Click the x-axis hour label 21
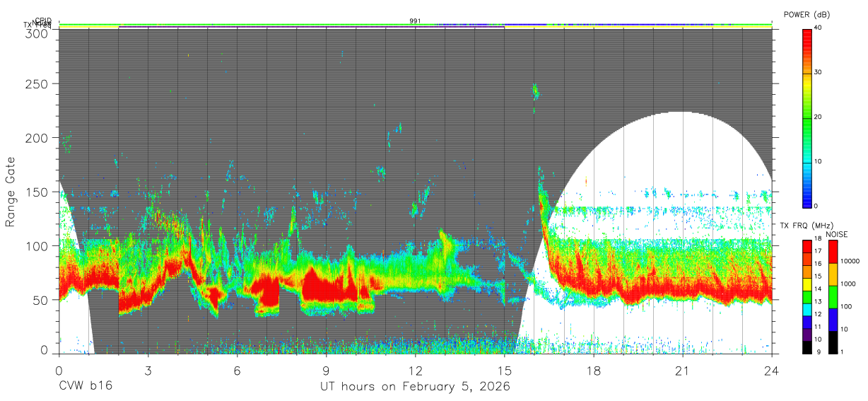This screenshot has height=401, width=868. coord(683,370)
